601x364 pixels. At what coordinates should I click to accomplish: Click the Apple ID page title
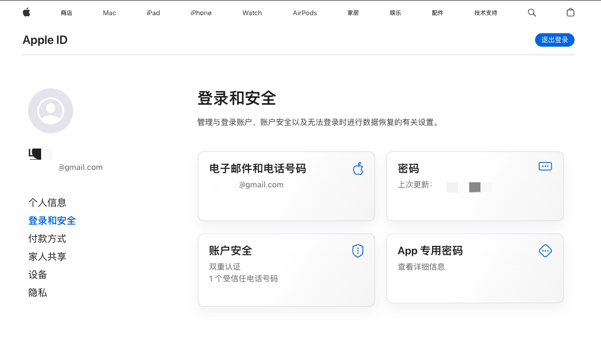pos(45,40)
